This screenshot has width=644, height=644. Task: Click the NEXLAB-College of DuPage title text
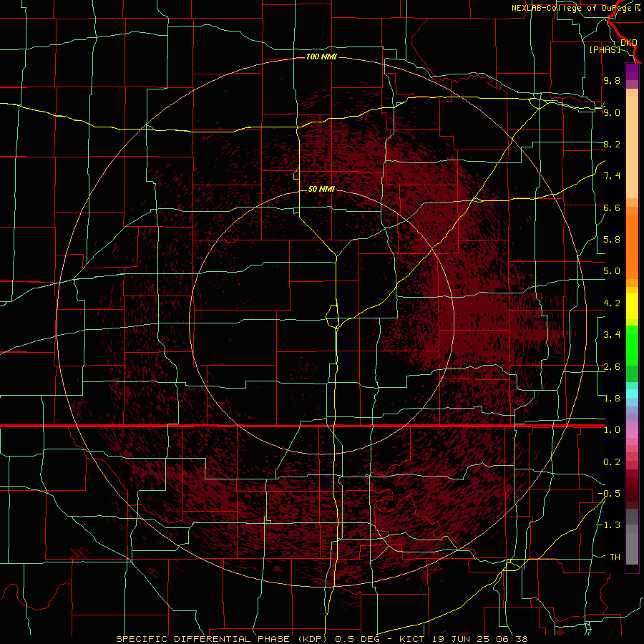click(x=576, y=8)
